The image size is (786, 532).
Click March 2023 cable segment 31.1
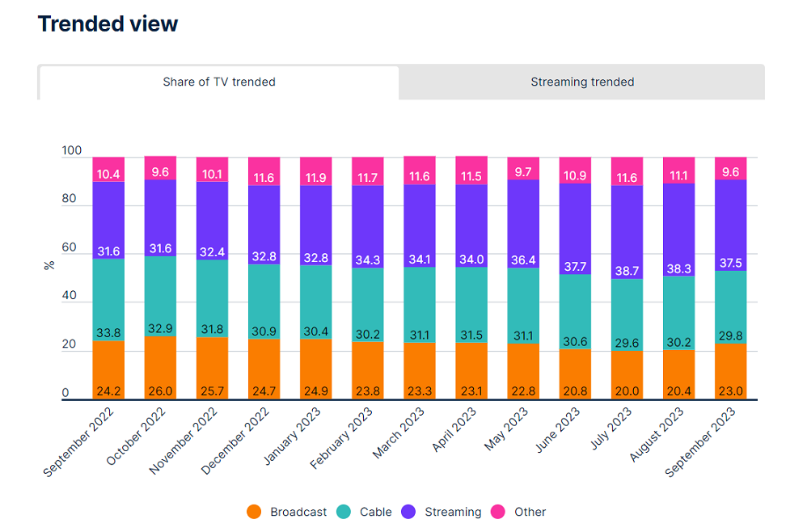tap(419, 305)
